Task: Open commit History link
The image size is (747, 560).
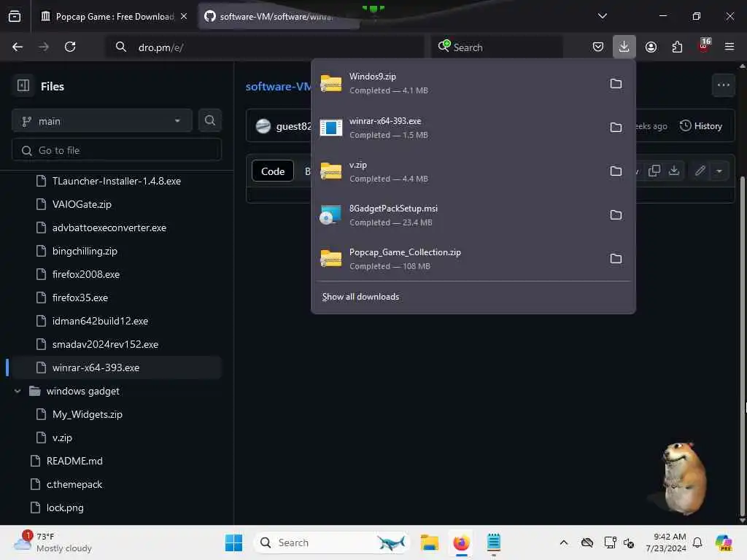Action: pyautogui.click(x=701, y=125)
